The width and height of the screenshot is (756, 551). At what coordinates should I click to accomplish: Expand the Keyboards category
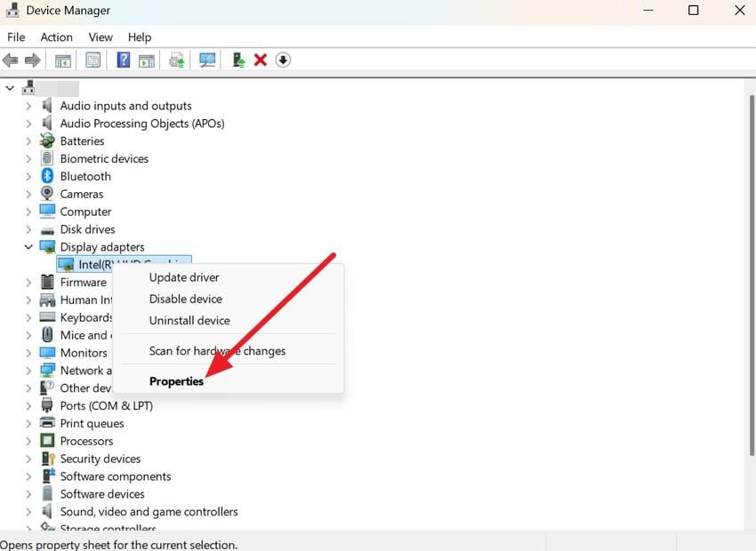[x=28, y=317]
